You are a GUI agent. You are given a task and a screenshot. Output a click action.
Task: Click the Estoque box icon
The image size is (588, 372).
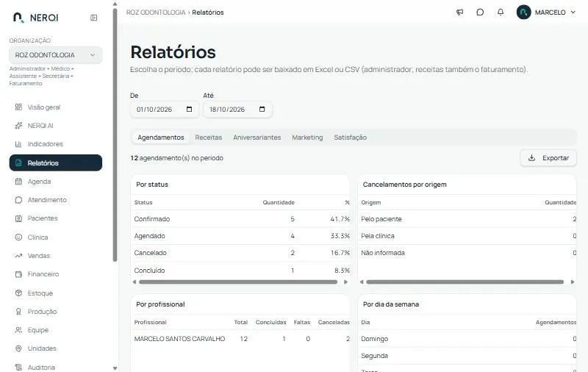[18, 293]
